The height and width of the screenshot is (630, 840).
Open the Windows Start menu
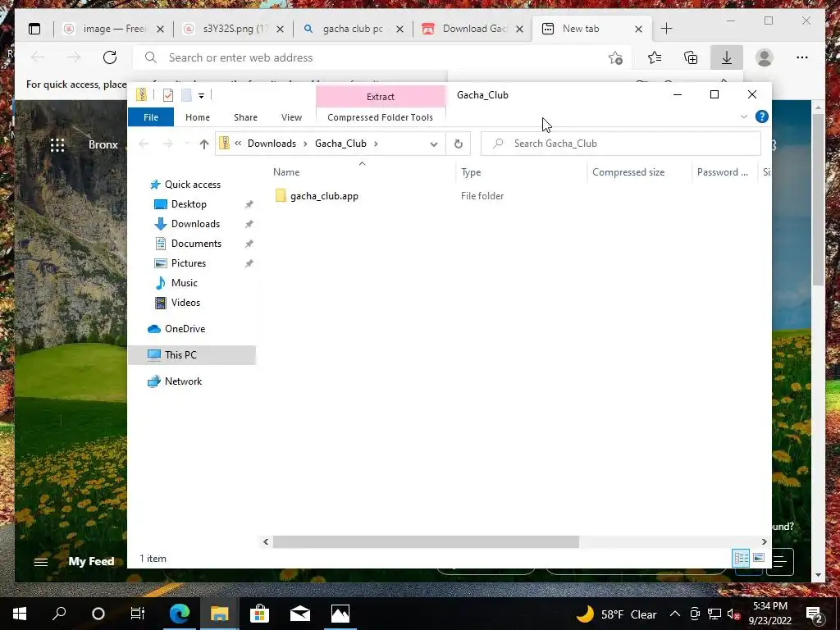(x=20, y=614)
